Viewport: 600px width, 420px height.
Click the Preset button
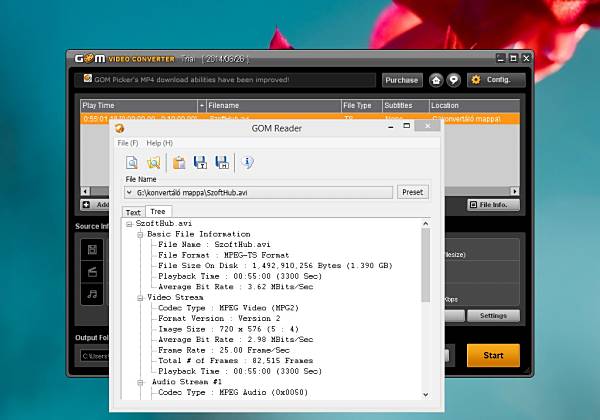pos(412,192)
